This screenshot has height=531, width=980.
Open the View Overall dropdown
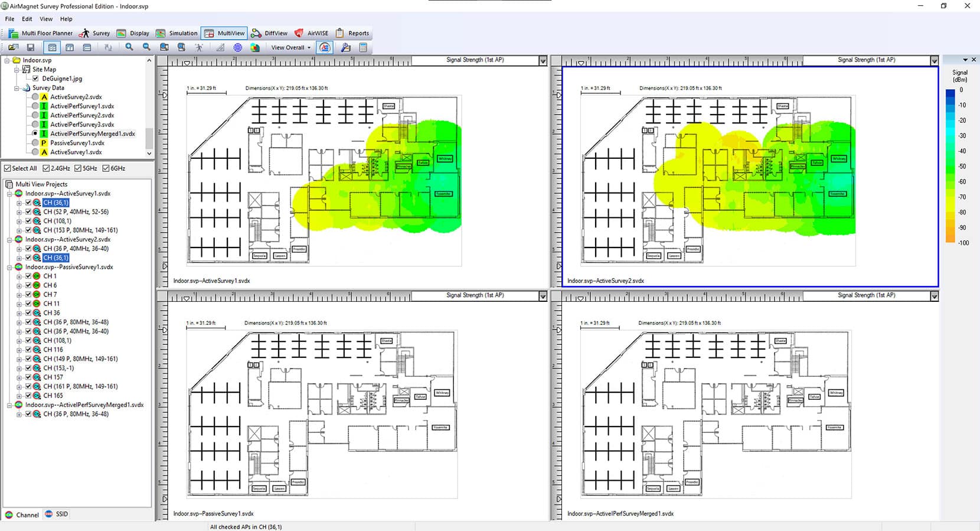tap(290, 47)
